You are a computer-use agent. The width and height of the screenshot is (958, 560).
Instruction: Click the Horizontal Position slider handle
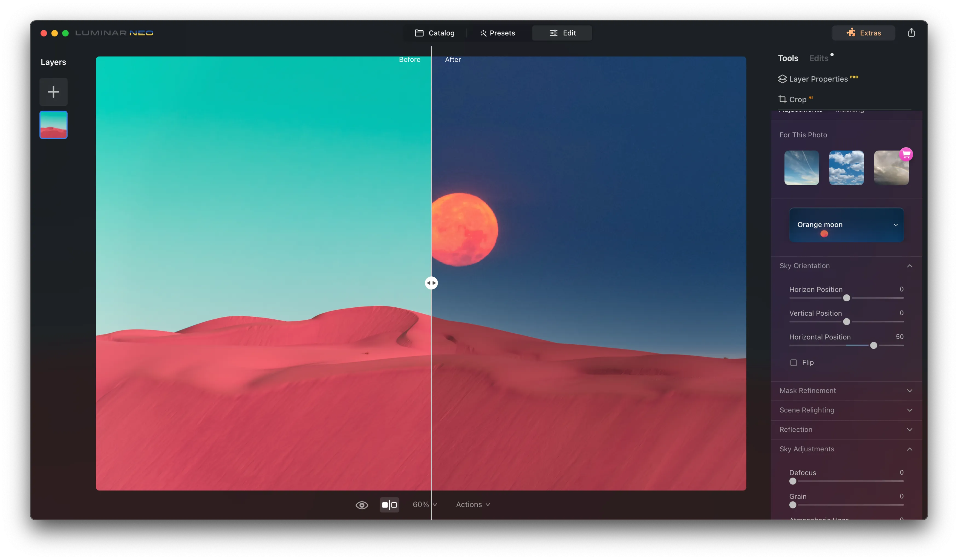[x=873, y=346]
